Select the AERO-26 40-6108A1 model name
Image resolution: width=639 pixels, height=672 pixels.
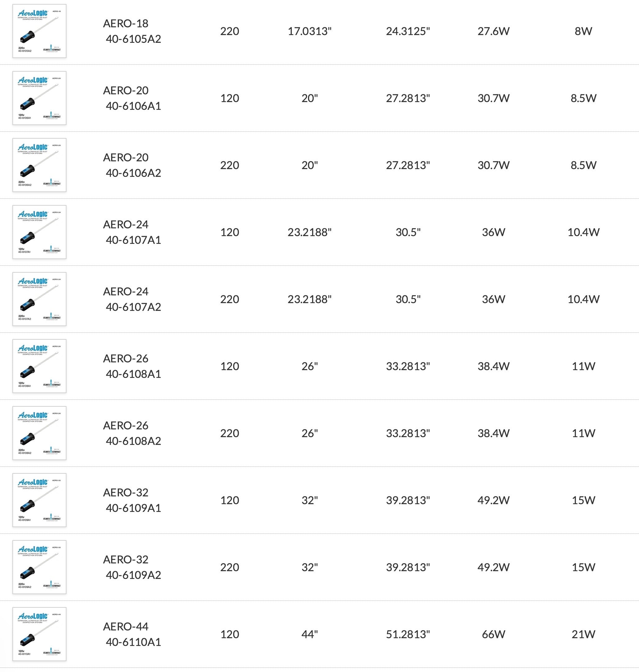[132, 366]
